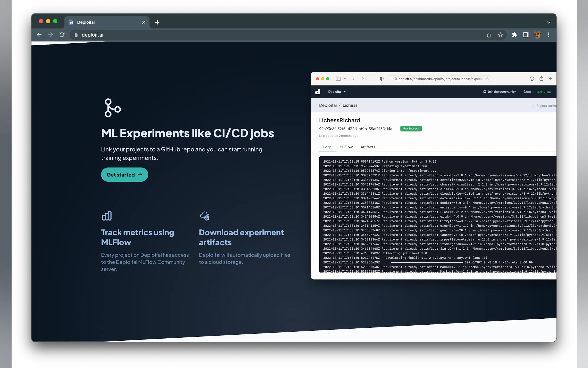Go back using browser back arrow

tap(39, 35)
